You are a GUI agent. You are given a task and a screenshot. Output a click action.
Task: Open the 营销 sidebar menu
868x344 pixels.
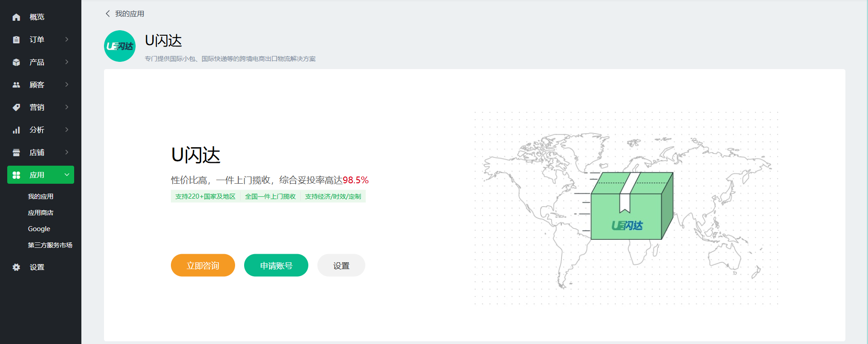[41, 107]
